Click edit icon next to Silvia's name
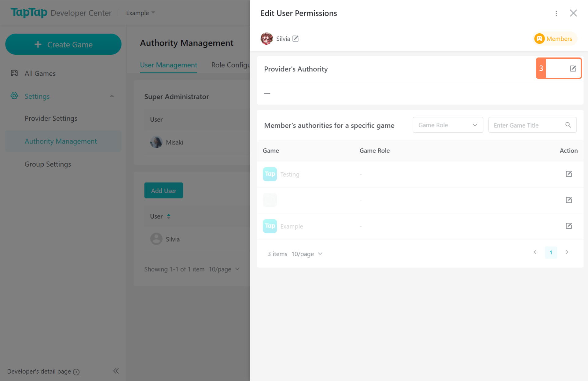 [x=295, y=39]
